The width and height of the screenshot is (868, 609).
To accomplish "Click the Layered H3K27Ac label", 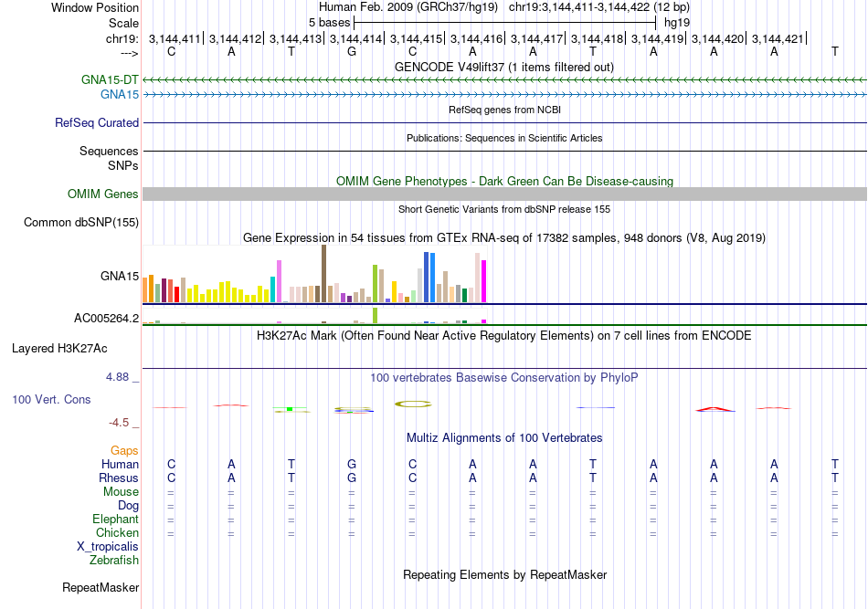I will click(59, 349).
